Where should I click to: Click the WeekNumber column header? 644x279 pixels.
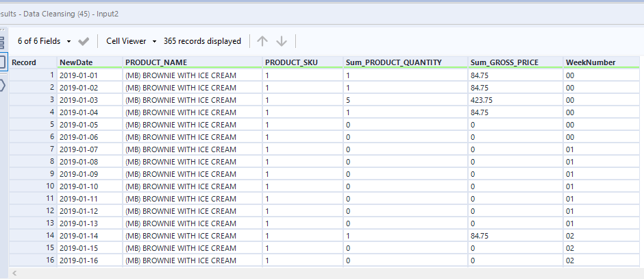(x=602, y=62)
